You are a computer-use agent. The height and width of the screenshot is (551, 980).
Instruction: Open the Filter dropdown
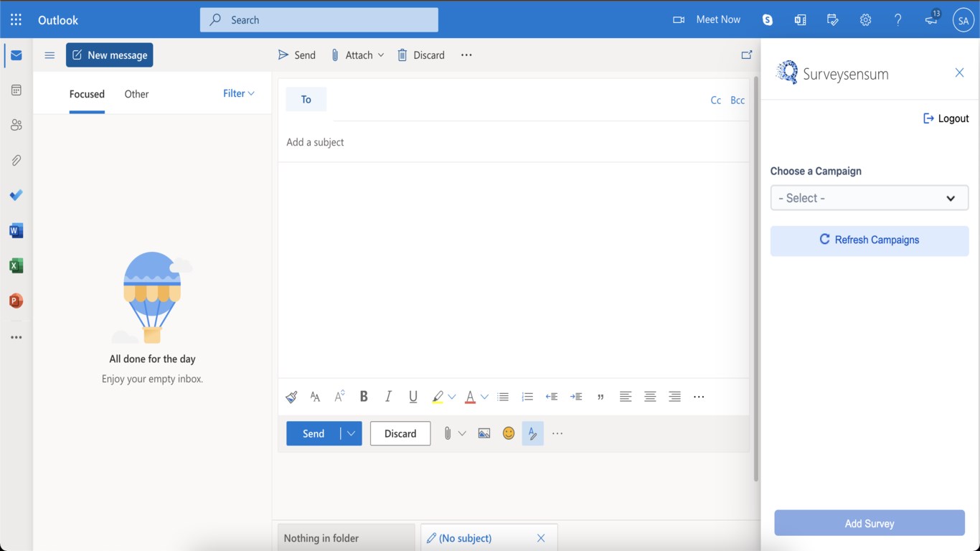(239, 93)
